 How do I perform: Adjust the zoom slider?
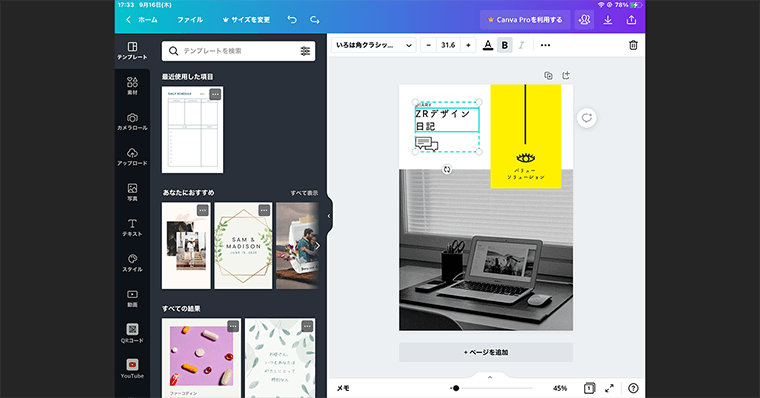click(x=491, y=388)
